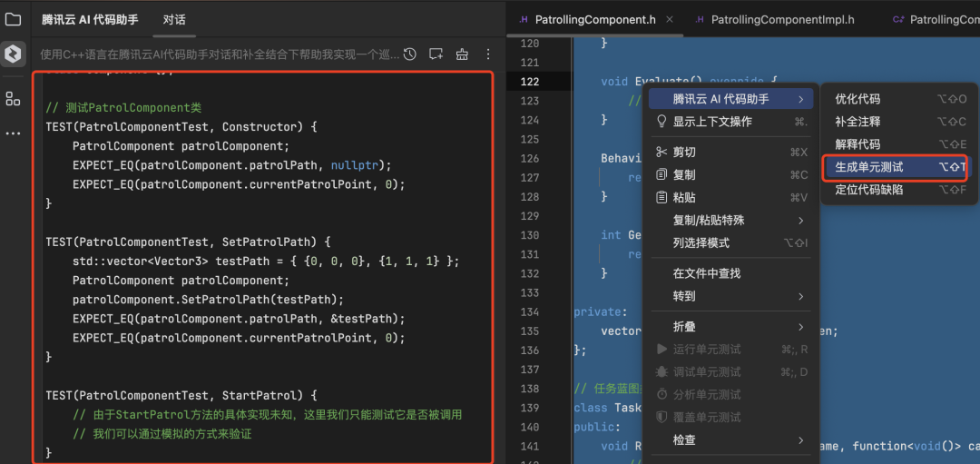Open the Structure tool window icon
Image resolution: width=980 pixels, height=464 pixels.
[x=13, y=98]
